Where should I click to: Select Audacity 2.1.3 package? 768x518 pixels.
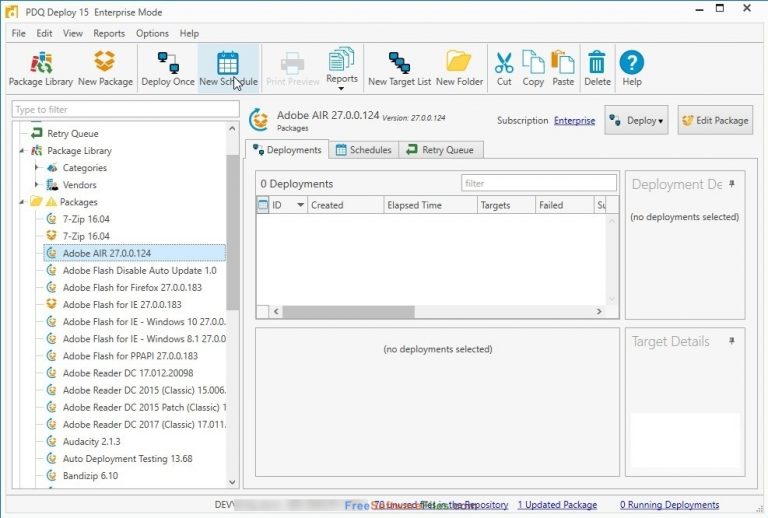[x=91, y=442]
